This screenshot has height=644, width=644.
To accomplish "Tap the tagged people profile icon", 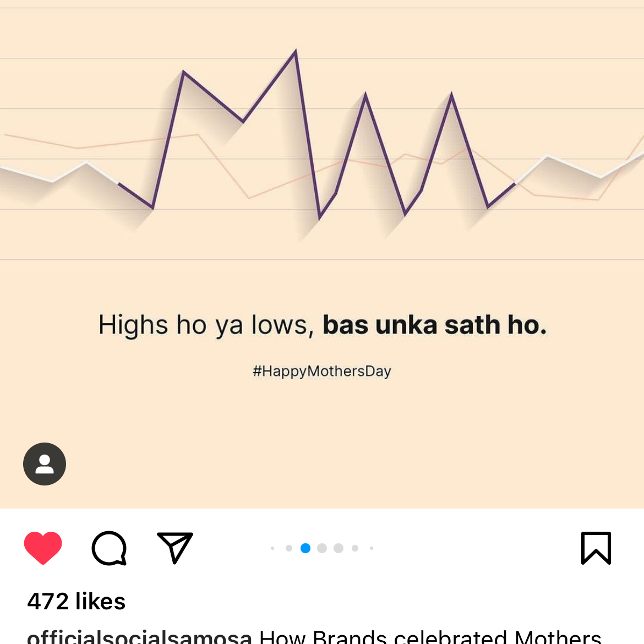I will [45, 464].
